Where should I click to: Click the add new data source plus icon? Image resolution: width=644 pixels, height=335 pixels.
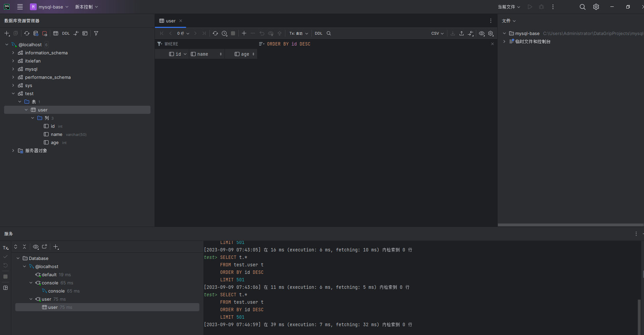[7, 33]
